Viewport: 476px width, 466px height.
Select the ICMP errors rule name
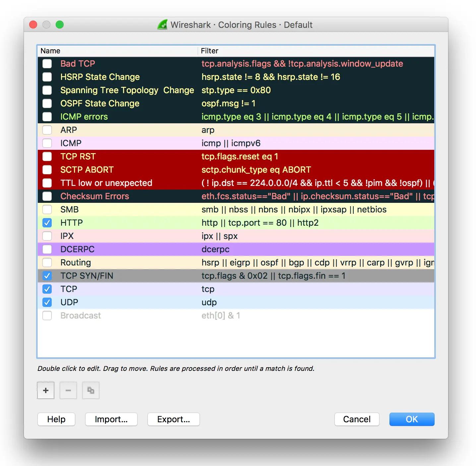(x=84, y=117)
